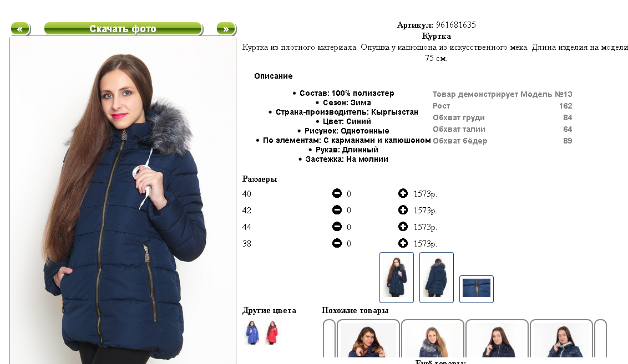Viewport: 628px width, 364px height.
Task: Open the zipper close-up thumbnail
Action: (476, 289)
